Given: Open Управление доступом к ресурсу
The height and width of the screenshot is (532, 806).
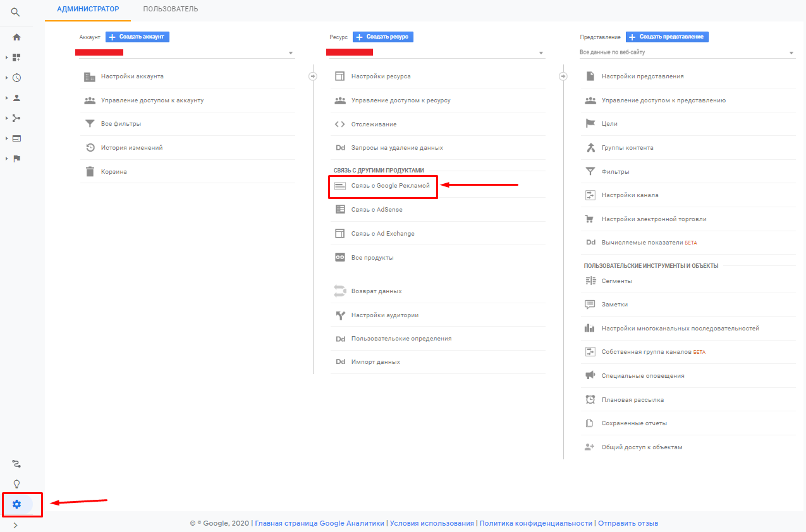Looking at the screenshot, I should point(401,100).
